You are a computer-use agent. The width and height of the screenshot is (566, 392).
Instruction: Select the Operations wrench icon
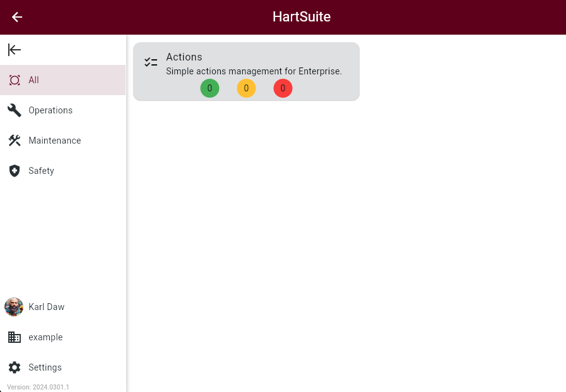(x=14, y=110)
